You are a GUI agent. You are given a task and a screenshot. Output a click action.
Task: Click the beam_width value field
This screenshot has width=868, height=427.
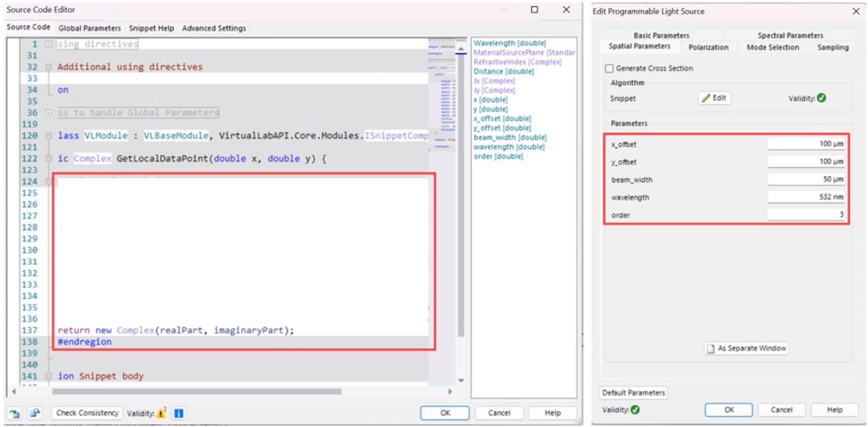pyautogui.click(x=807, y=180)
